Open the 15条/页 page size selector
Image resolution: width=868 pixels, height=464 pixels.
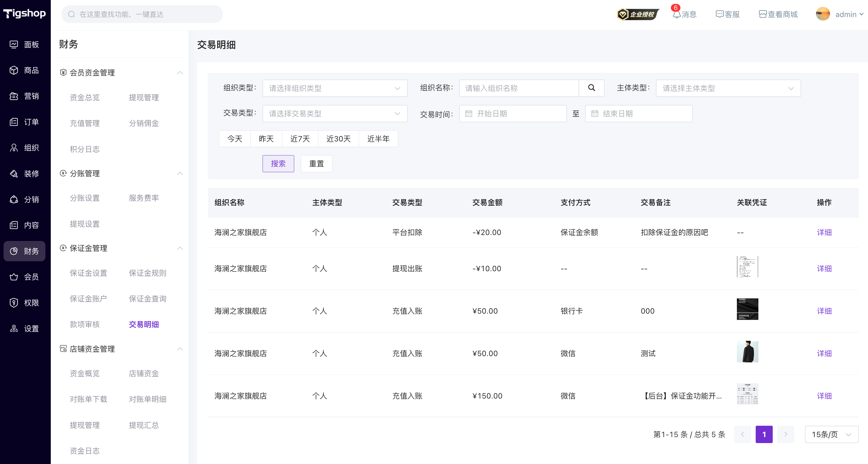pyautogui.click(x=831, y=434)
